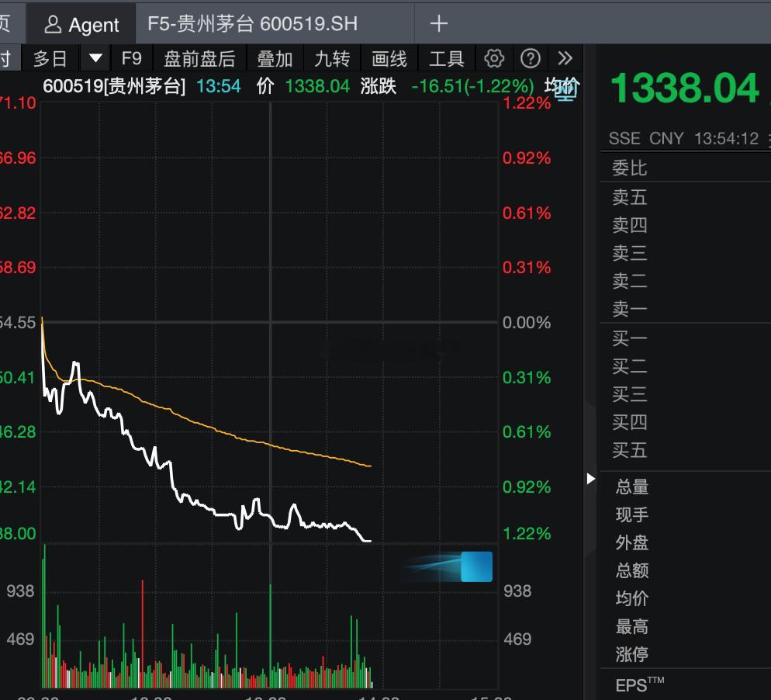This screenshot has width=771, height=700.
Task: Click 均价 label in quote panel
Action: pos(632,598)
